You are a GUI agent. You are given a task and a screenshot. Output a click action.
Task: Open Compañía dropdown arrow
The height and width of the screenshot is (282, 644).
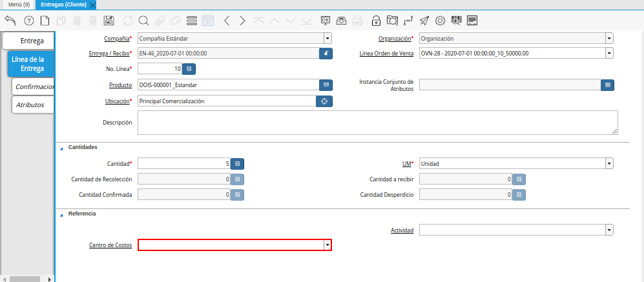327,39
